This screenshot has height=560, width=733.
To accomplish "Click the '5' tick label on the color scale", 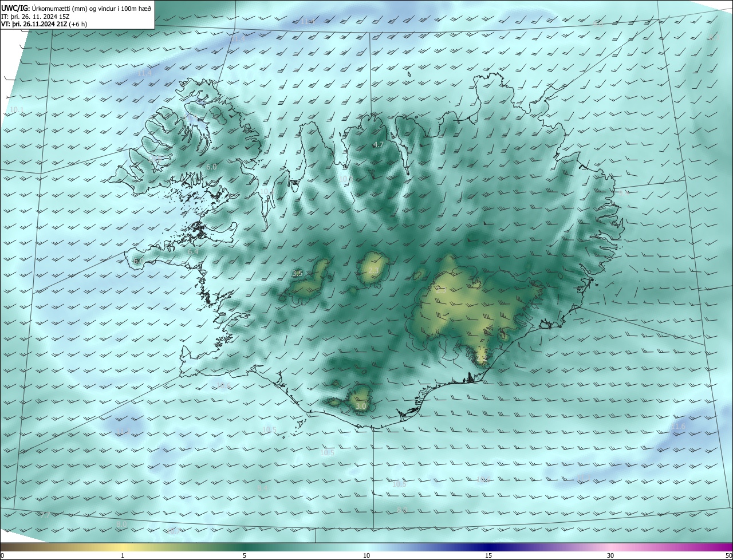I will tap(245, 555).
